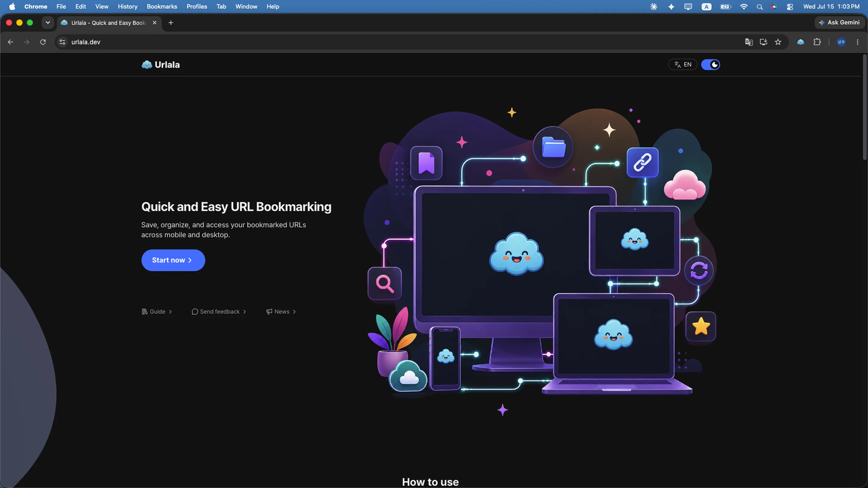Bookmark this tab with the star icon
Screen dimensions: 868x488
coord(778,42)
